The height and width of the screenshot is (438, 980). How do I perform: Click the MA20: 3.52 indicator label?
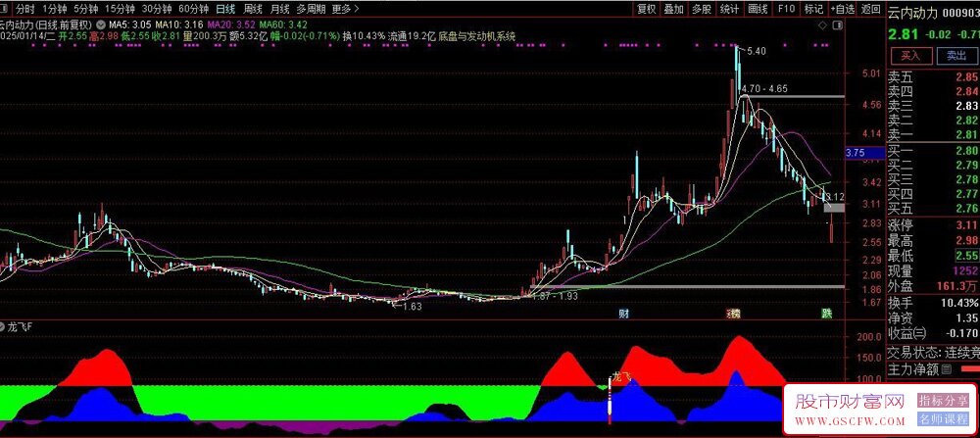coord(231,24)
